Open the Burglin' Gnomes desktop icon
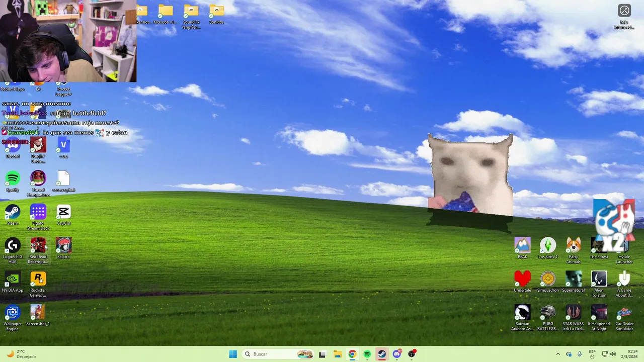Image resolution: width=644 pixels, height=362 pixels. (38, 150)
